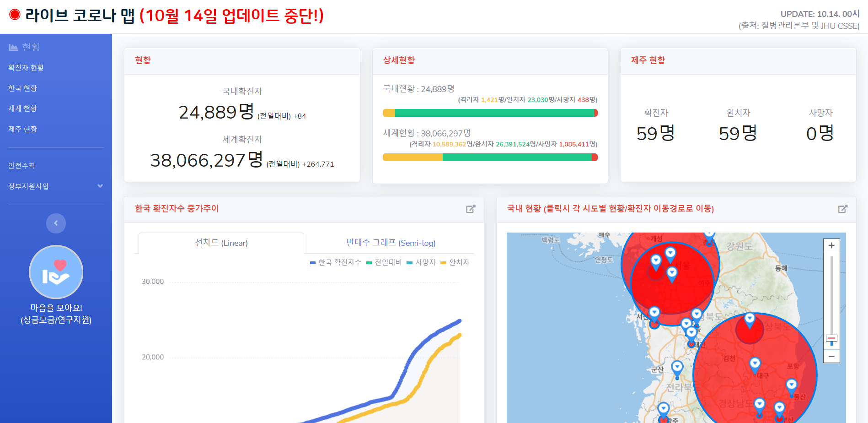Toggle 전일대비 legend series

(384, 262)
